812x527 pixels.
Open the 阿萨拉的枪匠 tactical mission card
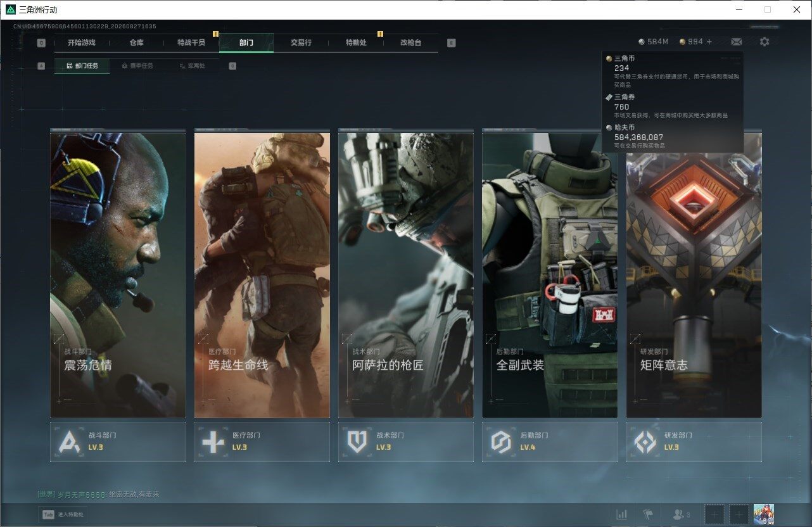(406, 274)
